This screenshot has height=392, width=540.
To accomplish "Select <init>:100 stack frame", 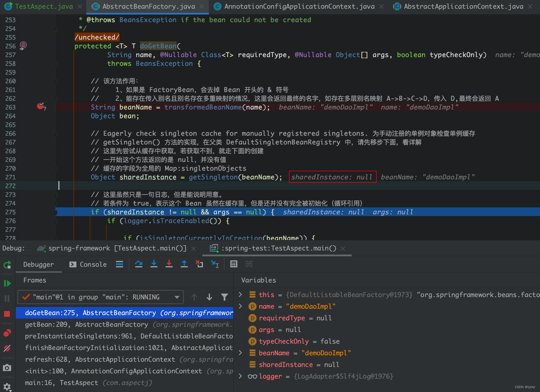I will tap(125, 371).
